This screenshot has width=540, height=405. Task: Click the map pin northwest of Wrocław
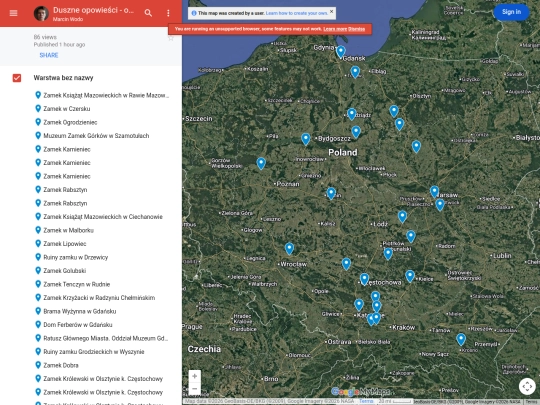289,249
